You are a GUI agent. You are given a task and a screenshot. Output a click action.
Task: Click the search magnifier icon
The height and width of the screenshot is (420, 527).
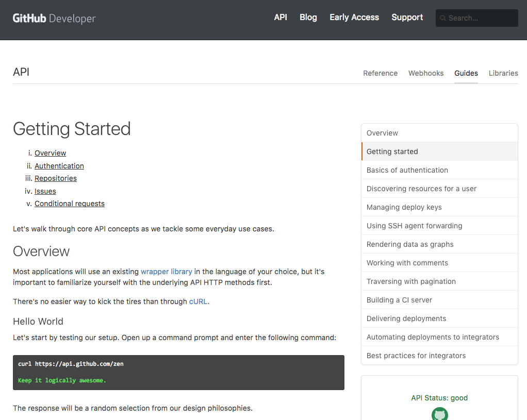pos(443,18)
